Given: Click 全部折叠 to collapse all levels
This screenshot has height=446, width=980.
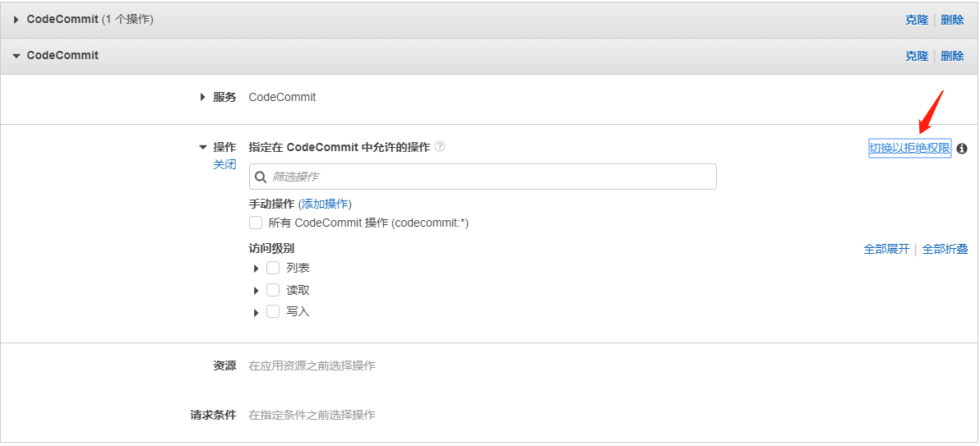Looking at the screenshot, I should pos(945,249).
